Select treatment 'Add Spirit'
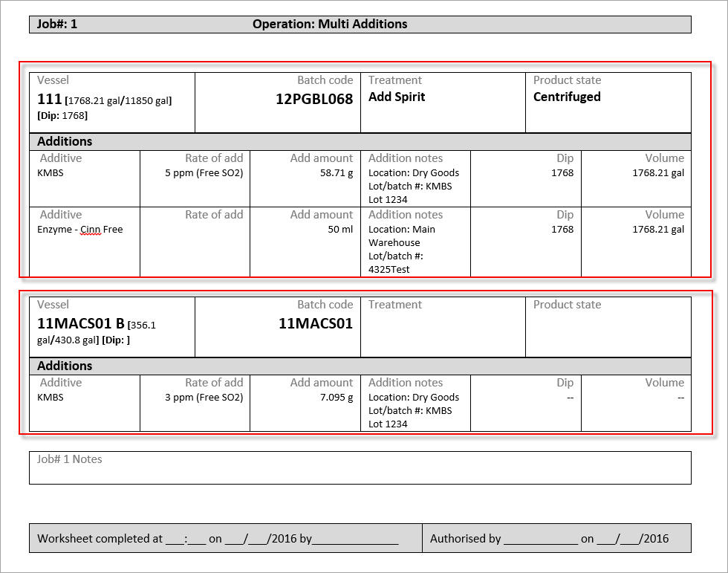The height and width of the screenshot is (573, 728). click(397, 97)
